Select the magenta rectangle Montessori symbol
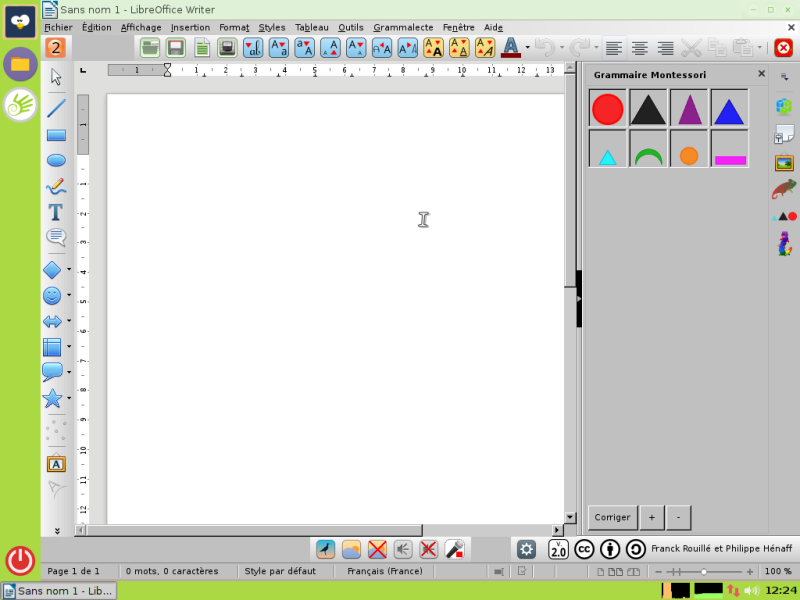Image resolution: width=800 pixels, height=600 pixels. tap(730, 148)
